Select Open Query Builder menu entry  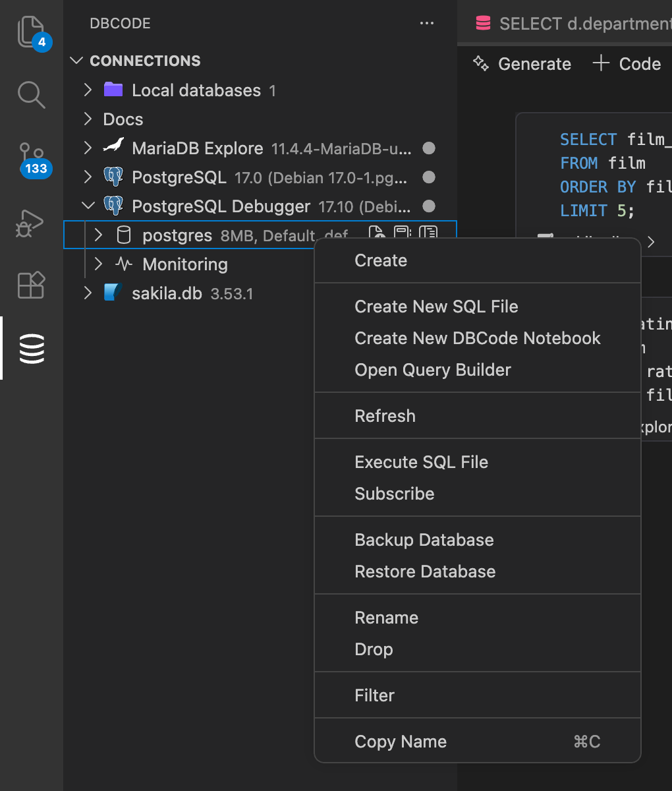point(478,370)
